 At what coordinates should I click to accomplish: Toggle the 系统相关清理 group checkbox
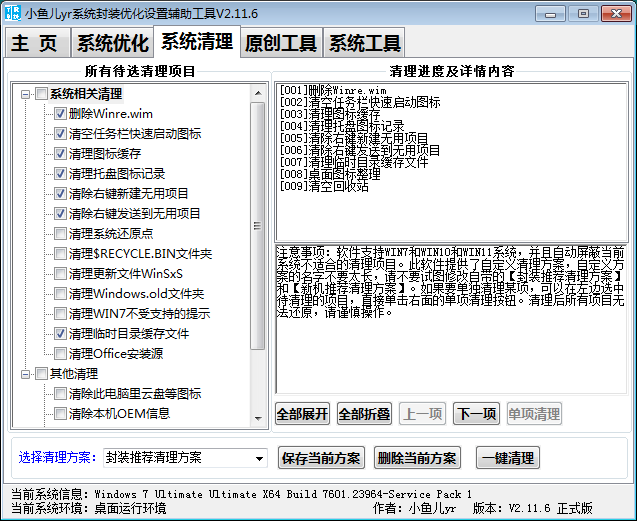tap(41, 94)
